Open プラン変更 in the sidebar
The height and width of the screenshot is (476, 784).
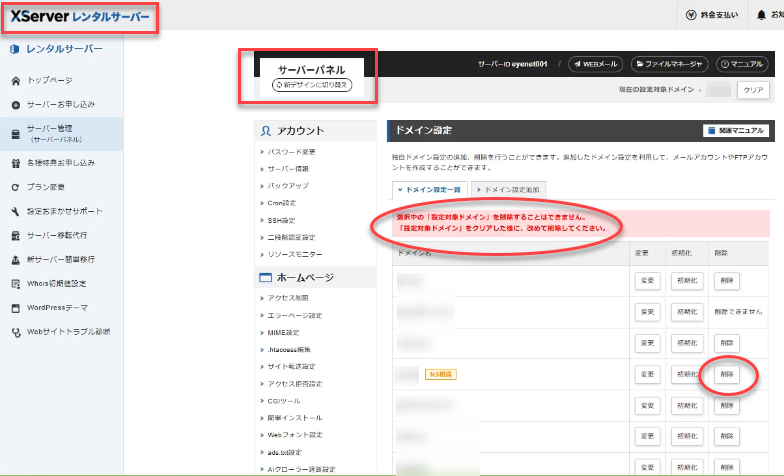click(47, 187)
